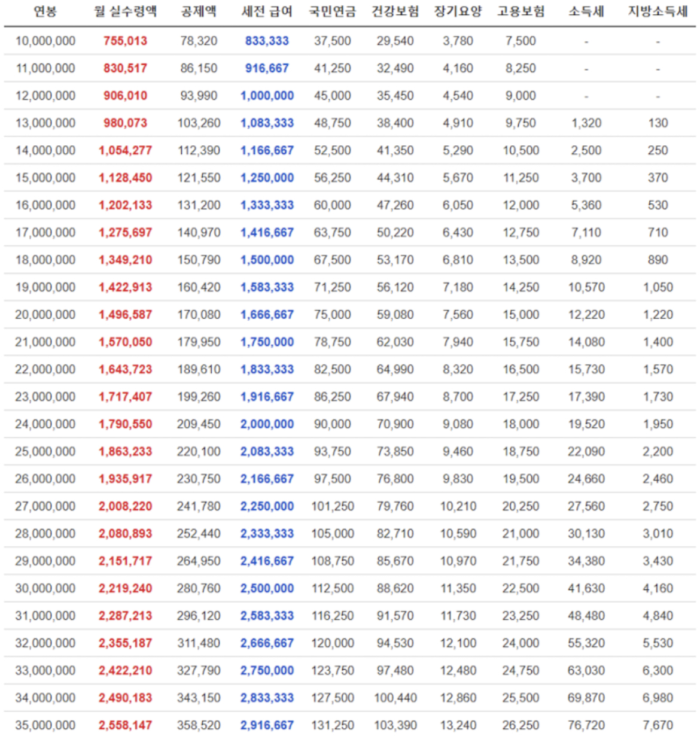Select the red 1,717,407 value
700x736 pixels.
(x=125, y=397)
